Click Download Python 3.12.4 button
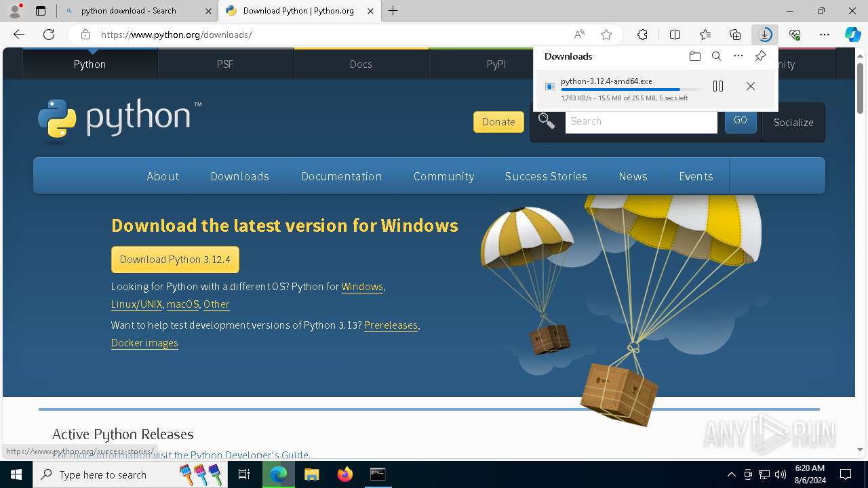Screen dimensions: 868x488 [x=175, y=260]
